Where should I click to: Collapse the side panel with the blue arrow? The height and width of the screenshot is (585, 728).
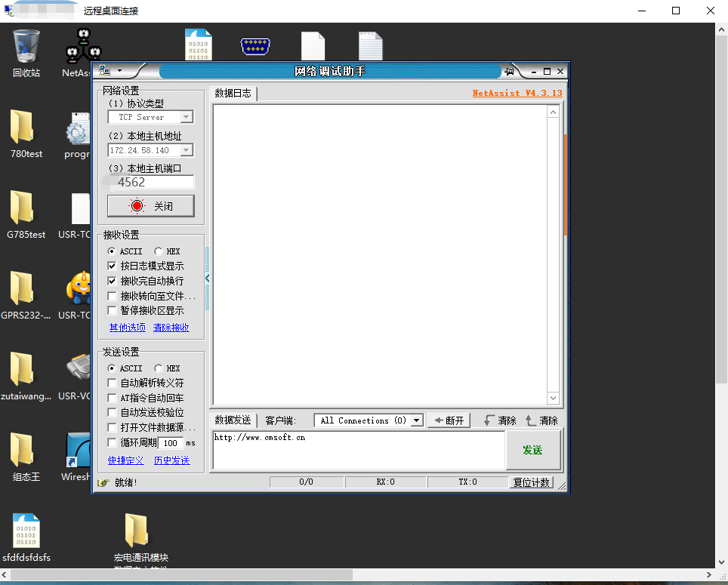(208, 279)
